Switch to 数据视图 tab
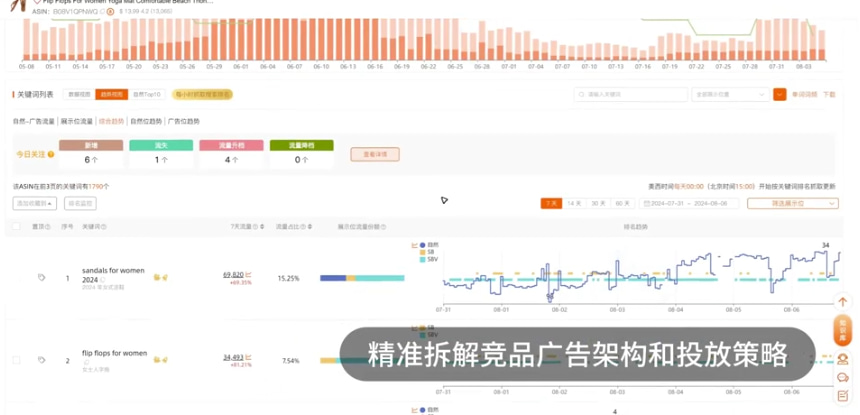Image resolution: width=860 pixels, height=415 pixels. (x=79, y=94)
